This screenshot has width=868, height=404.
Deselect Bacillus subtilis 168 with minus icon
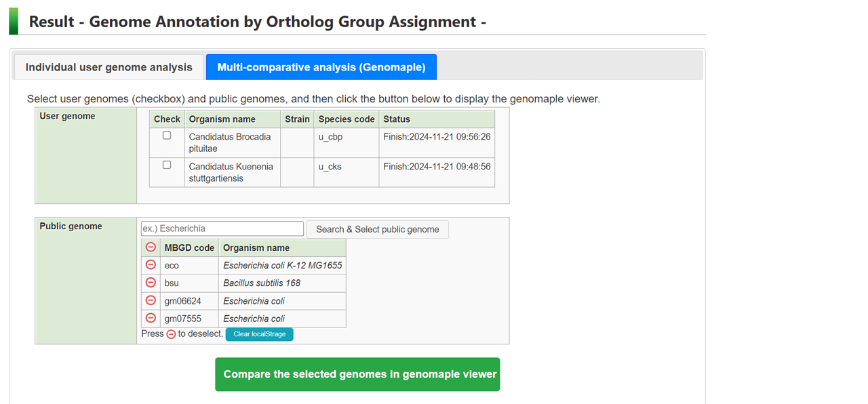tap(151, 283)
